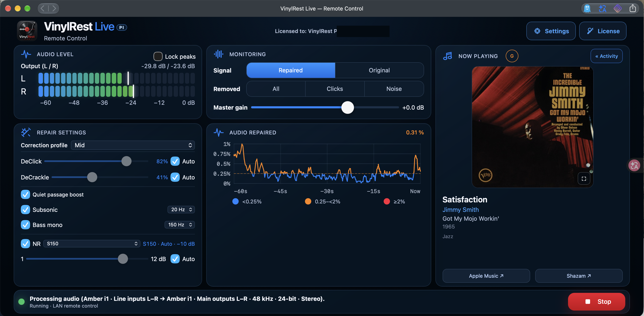Click the Repair Settings magic wand icon
Viewport: 644px width, 316px height.
[26, 132]
